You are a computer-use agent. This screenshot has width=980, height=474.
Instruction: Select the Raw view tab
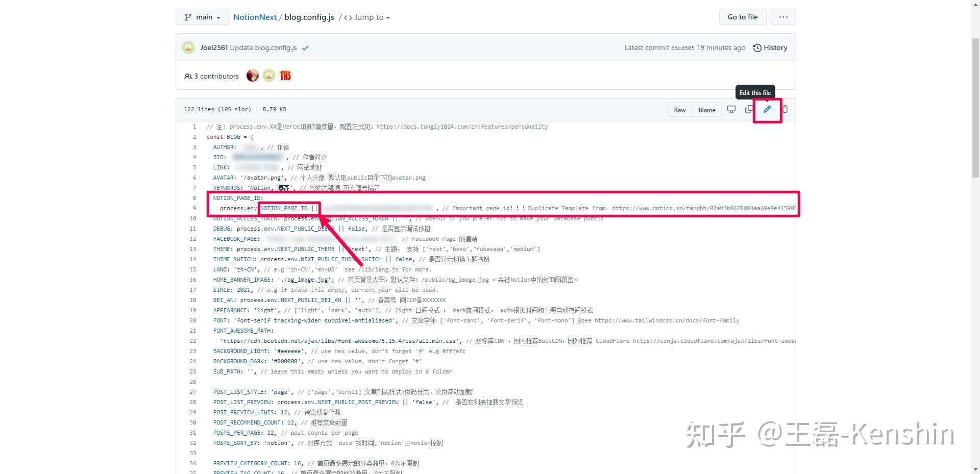[679, 110]
